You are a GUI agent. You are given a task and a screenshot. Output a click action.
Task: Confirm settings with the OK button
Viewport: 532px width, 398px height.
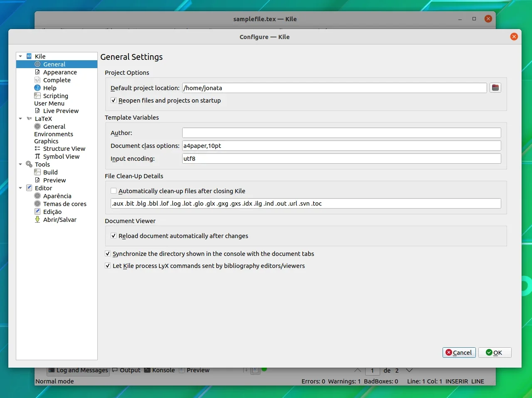[495, 352]
